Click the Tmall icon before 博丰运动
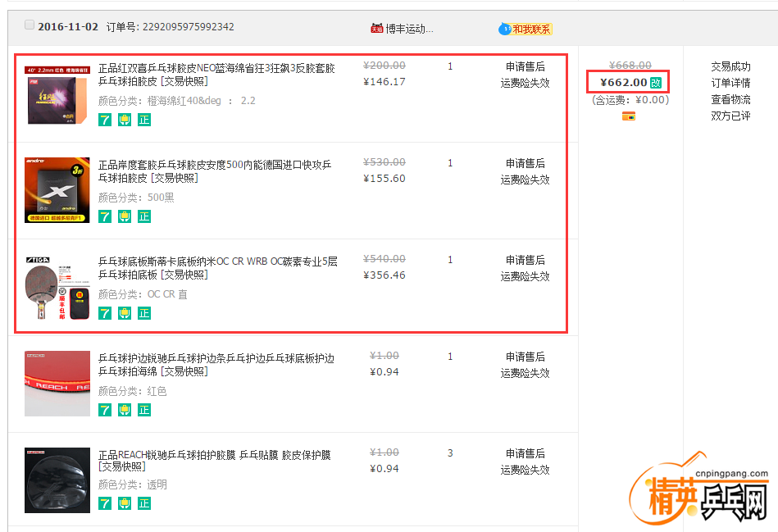778x532 pixels. tap(376, 29)
